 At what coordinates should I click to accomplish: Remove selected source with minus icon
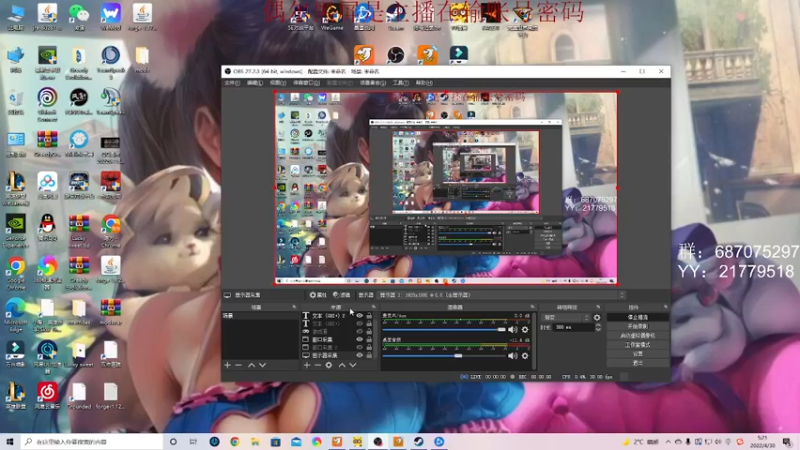(x=317, y=365)
